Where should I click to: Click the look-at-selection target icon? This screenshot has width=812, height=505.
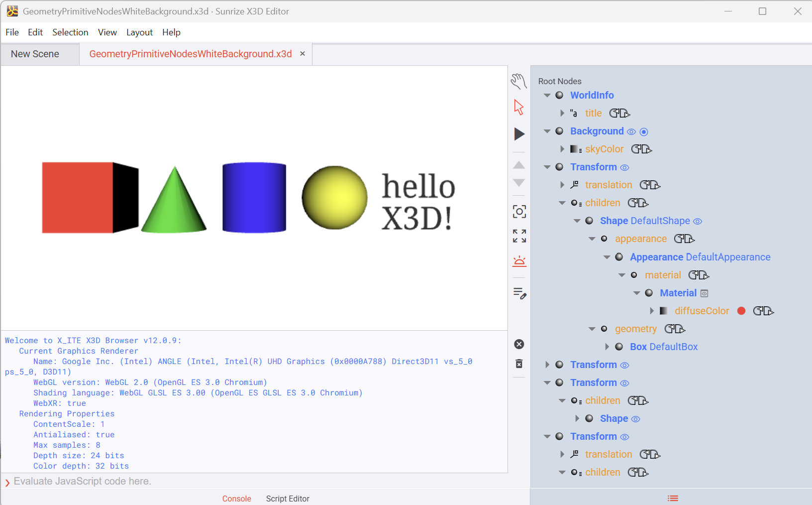pyautogui.click(x=519, y=212)
